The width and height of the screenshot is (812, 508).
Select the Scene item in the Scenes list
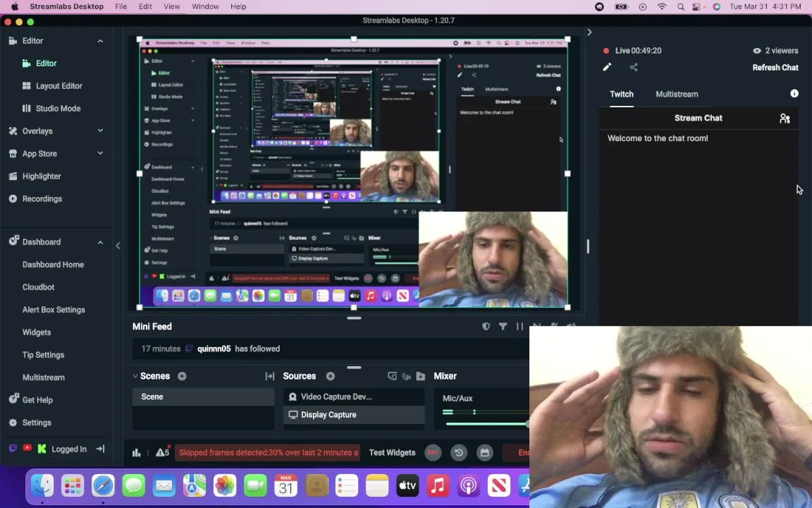coord(204,397)
